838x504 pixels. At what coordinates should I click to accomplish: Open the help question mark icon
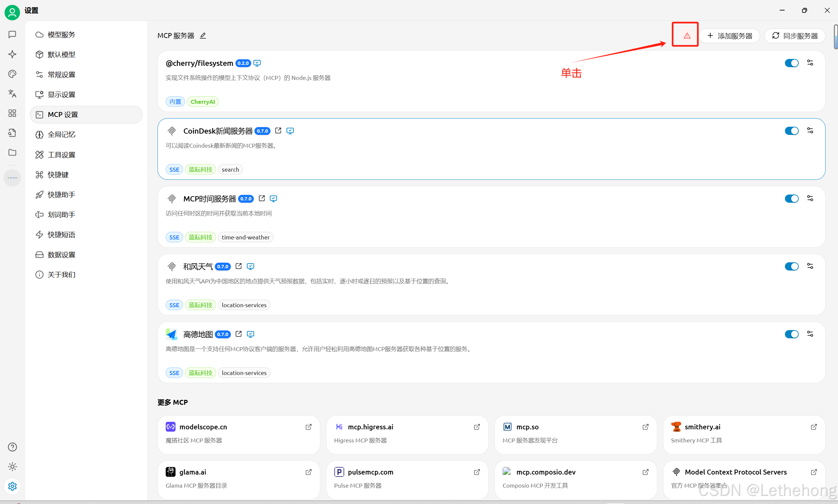(x=12, y=447)
